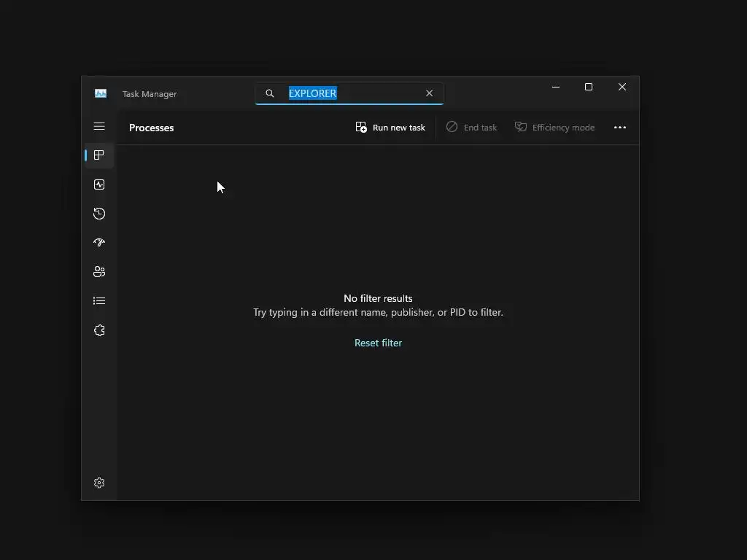Open the more options ellipsis menu
Screen dimensions: 747x560
[x=620, y=128]
